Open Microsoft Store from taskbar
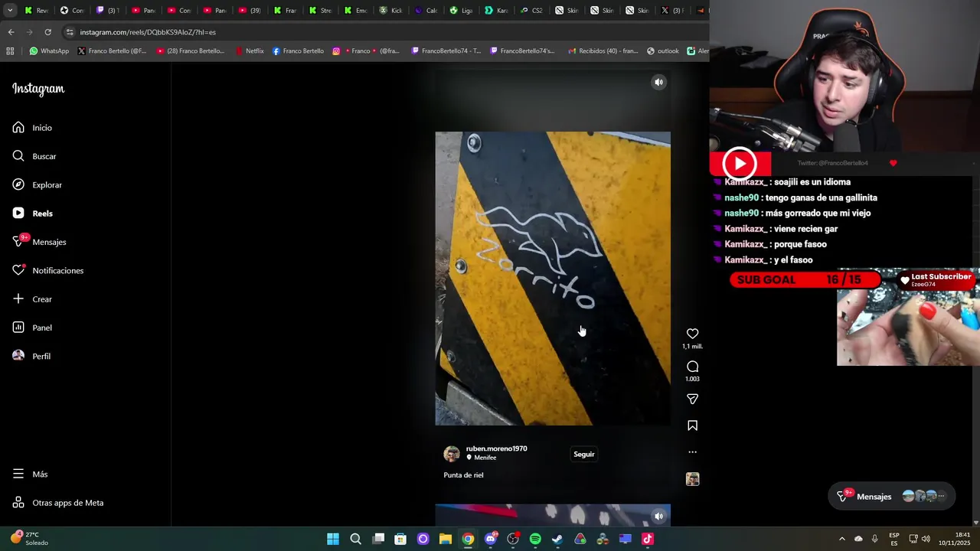This screenshot has height=551, width=980. coord(400,539)
